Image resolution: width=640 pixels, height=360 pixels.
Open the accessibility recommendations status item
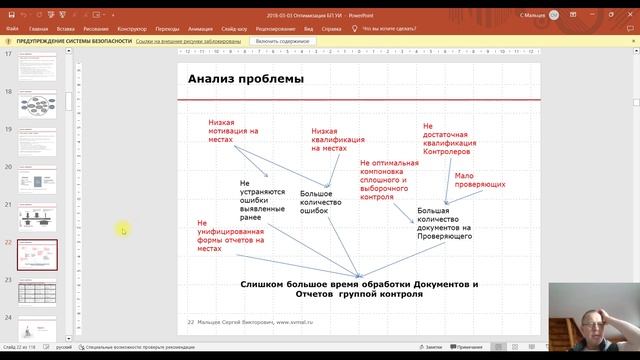[137, 347]
